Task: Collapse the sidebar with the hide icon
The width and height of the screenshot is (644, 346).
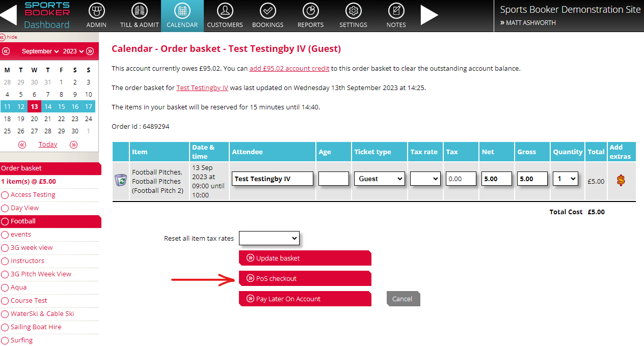Action: (3, 37)
